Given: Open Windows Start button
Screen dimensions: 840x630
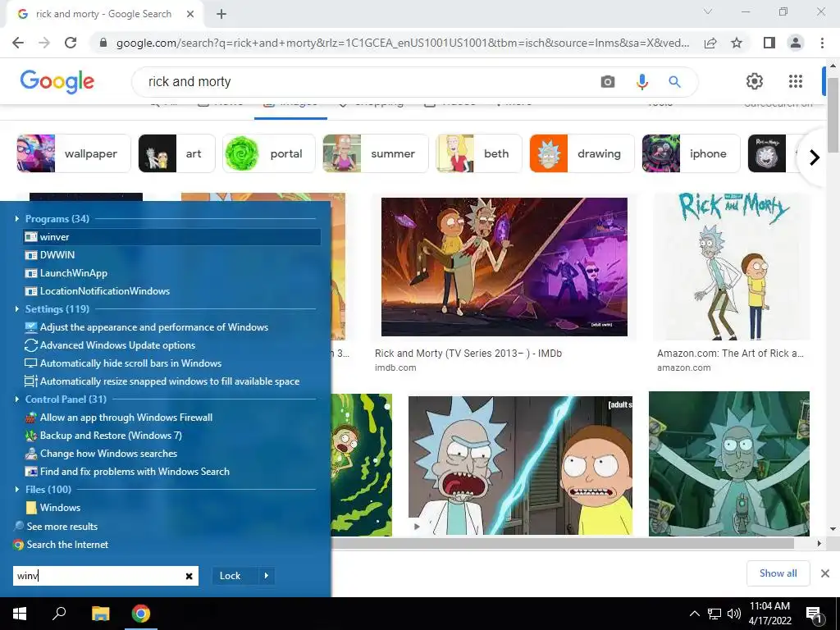Looking at the screenshot, I should pos(20,614).
